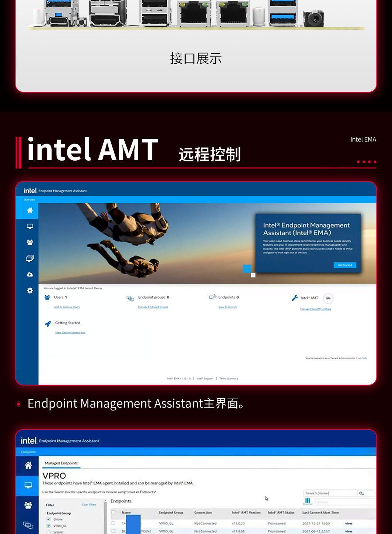This screenshot has height=534, width=392.
Task: Open cloud upload icon in Overview sidebar
Action: pyautogui.click(x=30, y=275)
